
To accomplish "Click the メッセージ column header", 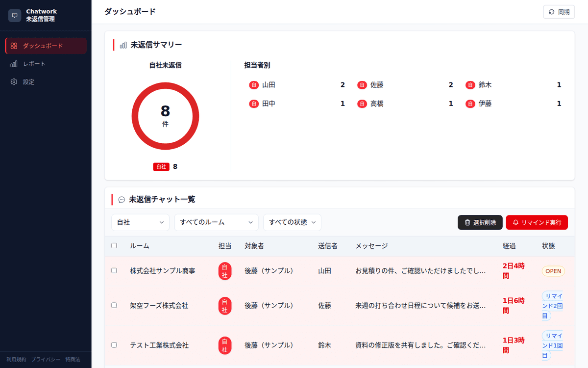I will click(371, 246).
